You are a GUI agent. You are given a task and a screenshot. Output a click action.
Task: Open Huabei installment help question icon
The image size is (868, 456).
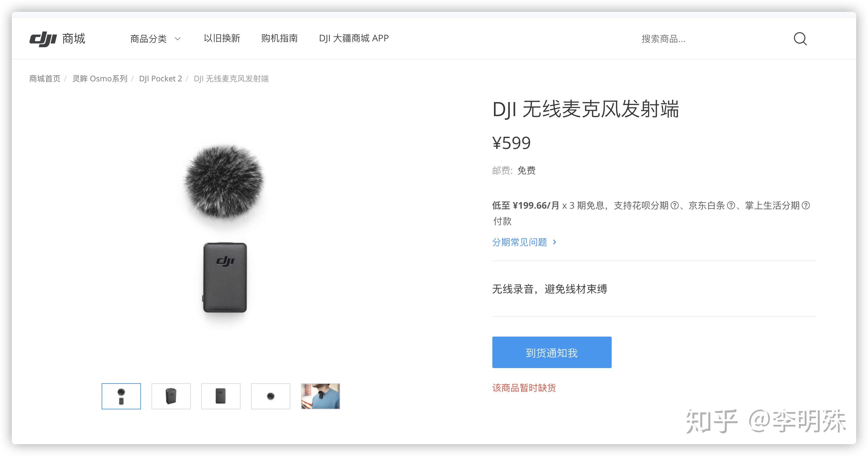(675, 205)
